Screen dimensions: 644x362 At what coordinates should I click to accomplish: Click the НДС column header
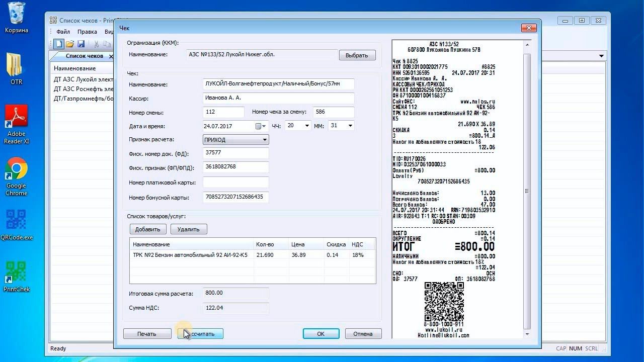[362, 244]
